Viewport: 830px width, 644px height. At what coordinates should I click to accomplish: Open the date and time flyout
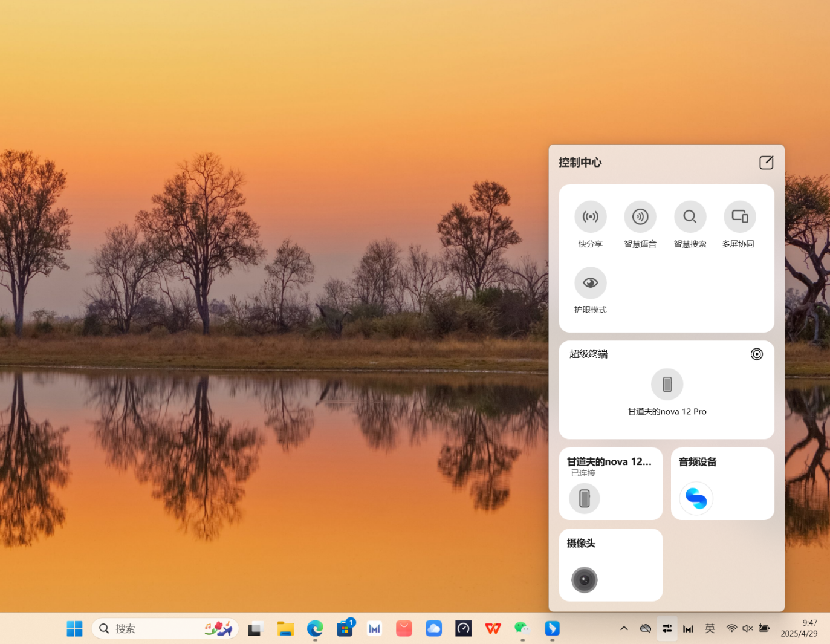(799, 628)
